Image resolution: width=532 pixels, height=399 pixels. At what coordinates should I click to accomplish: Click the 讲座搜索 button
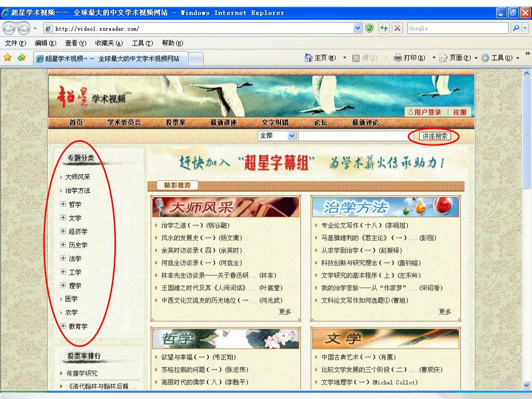pos(435,136)
